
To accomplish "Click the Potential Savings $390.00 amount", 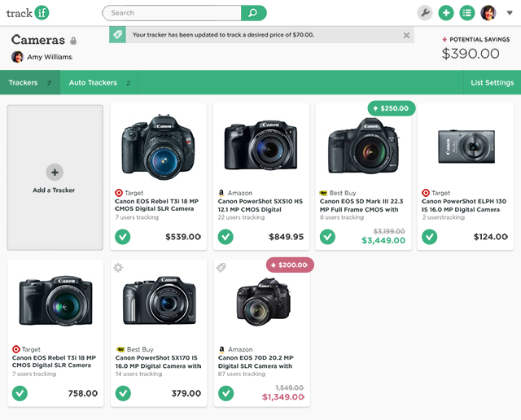I will coord(471,54).
